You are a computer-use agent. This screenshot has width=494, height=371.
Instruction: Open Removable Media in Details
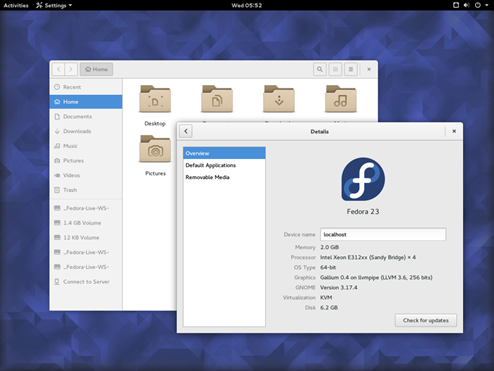224,177
